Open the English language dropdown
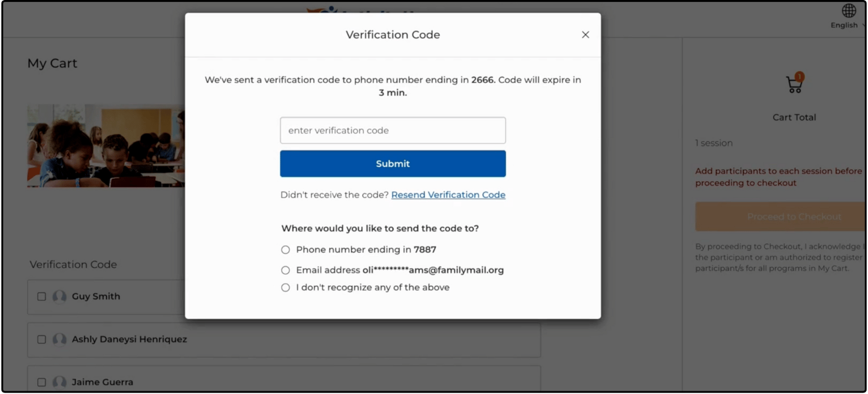 click(847, 25)
